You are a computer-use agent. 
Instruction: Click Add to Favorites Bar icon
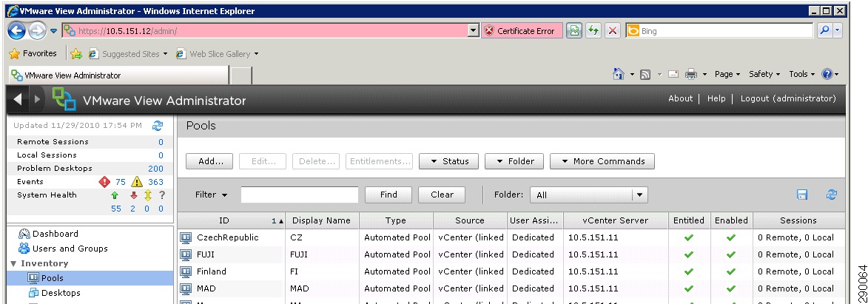click(76, 54)
